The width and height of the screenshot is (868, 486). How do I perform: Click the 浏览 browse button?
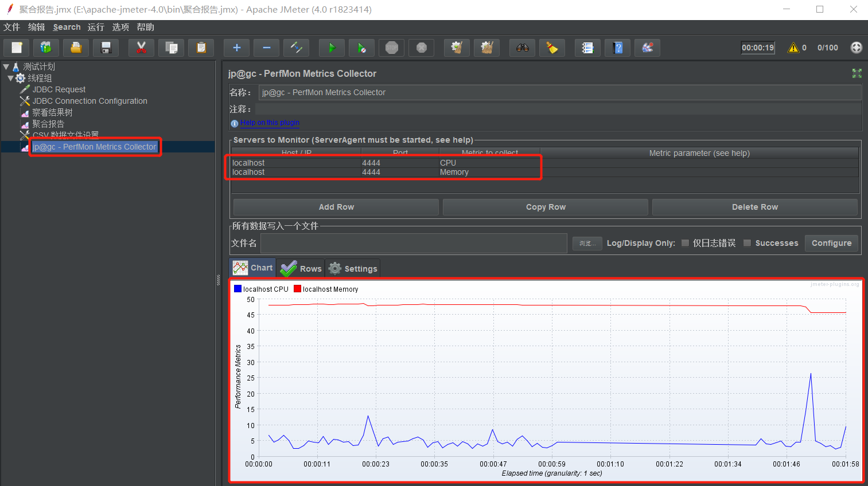(587, 244)
